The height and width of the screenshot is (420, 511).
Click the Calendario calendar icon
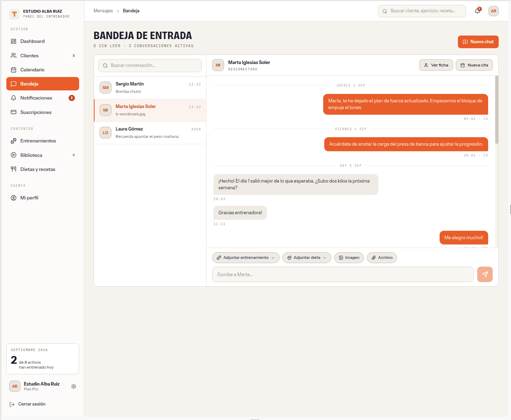tap(14, 70)
